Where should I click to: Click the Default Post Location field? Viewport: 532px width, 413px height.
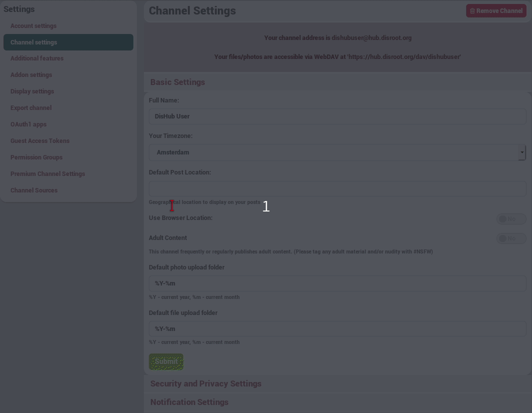coord(337,188)
